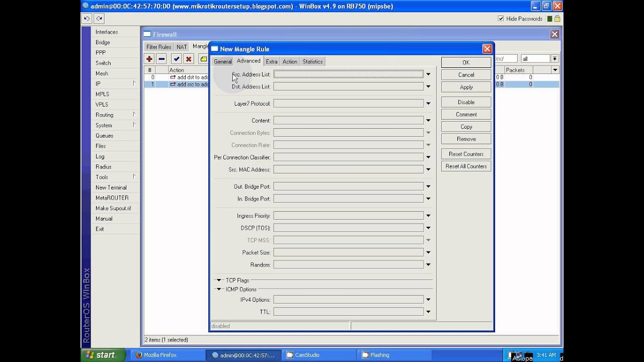This screenshot has width=644, height=362.
Task: Click blue checkmark enable rule icon
Action: pyautogui.click(x=177, y=59)
